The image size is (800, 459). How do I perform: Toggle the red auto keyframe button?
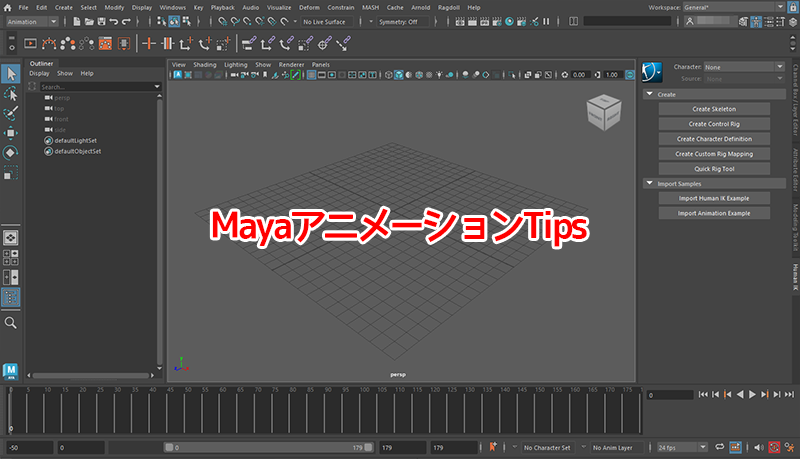pyautogui.click(x=774, y=447)
